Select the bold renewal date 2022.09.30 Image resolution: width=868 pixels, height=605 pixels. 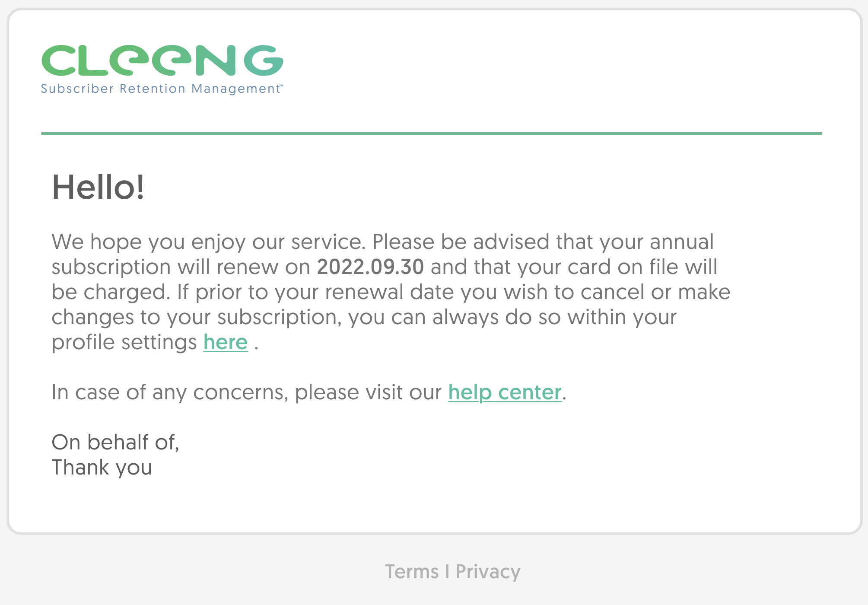[370, 267]
